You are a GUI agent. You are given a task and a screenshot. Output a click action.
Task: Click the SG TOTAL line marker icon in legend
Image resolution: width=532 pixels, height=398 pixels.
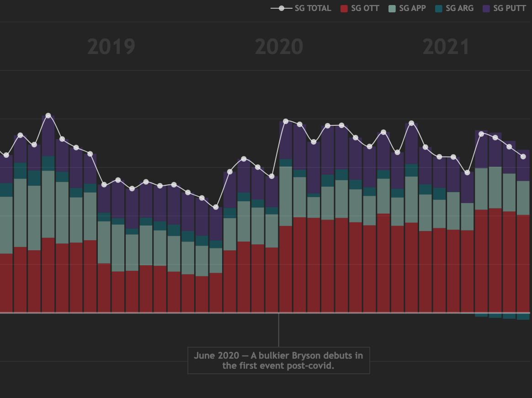coord(282,8)
